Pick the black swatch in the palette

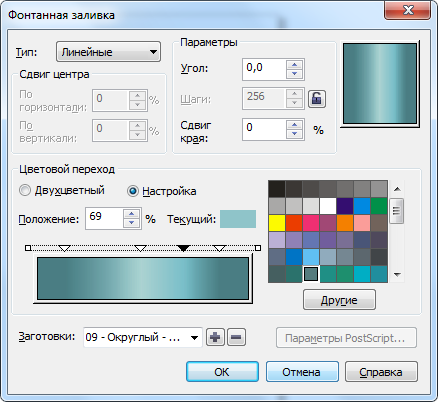pyautogui.click(x=277, y=189)
